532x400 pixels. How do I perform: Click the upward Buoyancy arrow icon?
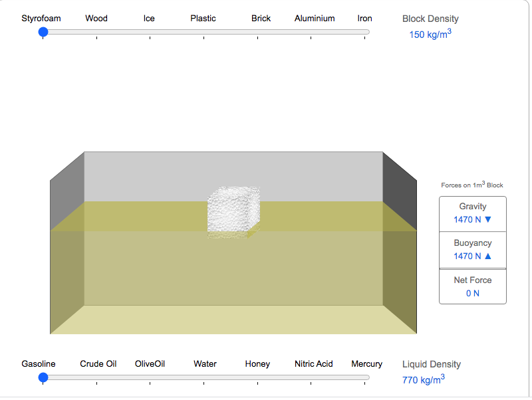(x=489, y=256)
